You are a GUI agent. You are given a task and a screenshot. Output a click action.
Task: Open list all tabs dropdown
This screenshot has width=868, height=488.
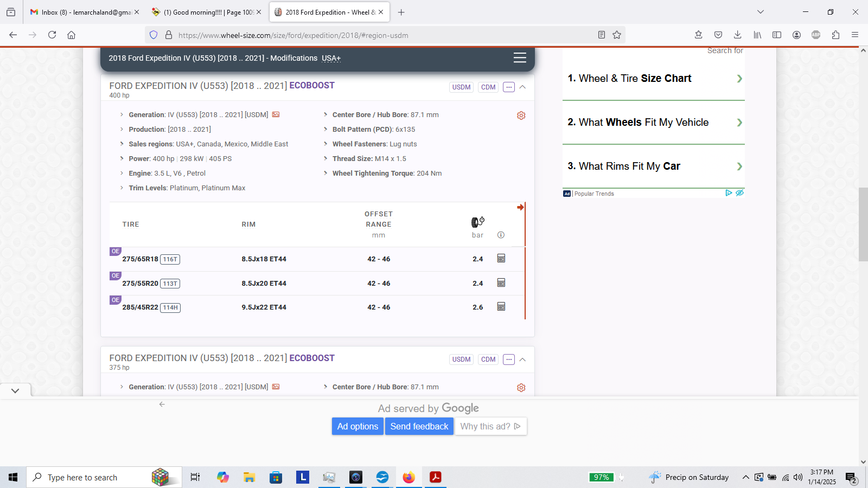761,12
